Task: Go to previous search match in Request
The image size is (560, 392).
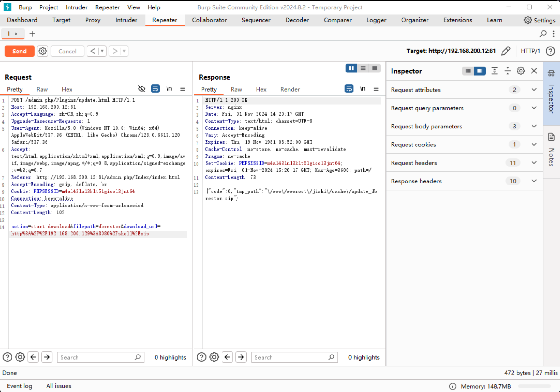Action: (33, 357)
